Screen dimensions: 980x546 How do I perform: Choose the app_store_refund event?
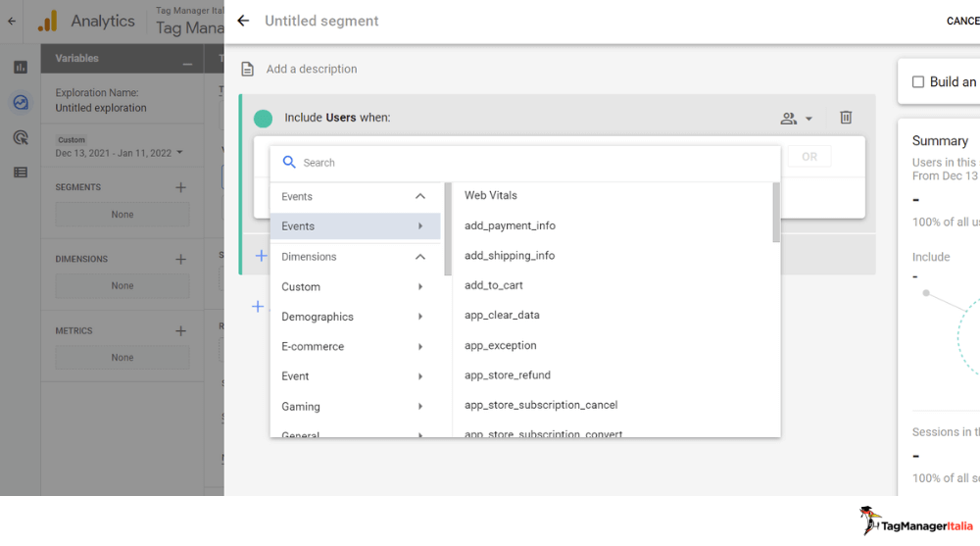(x=507, y=375)
